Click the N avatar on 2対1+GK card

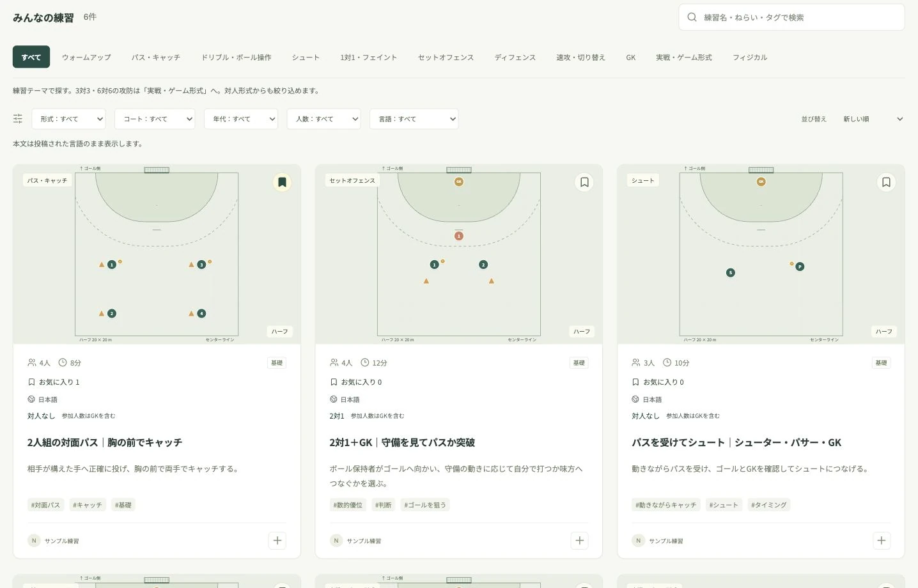336,541
